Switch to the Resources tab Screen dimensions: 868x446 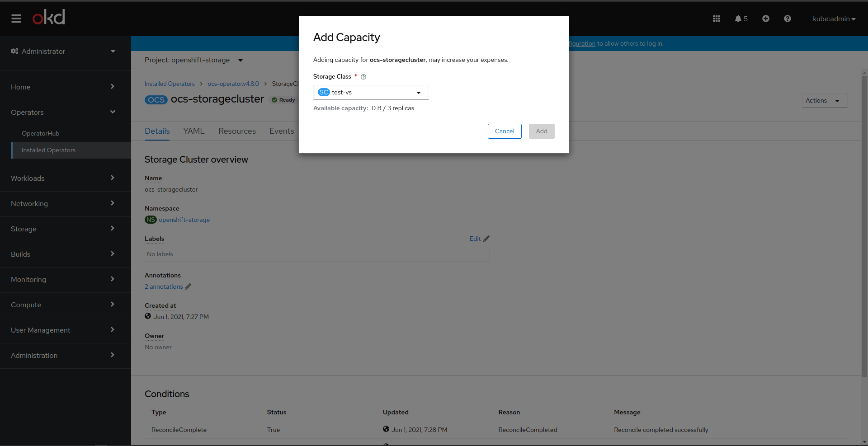point(237,131)
